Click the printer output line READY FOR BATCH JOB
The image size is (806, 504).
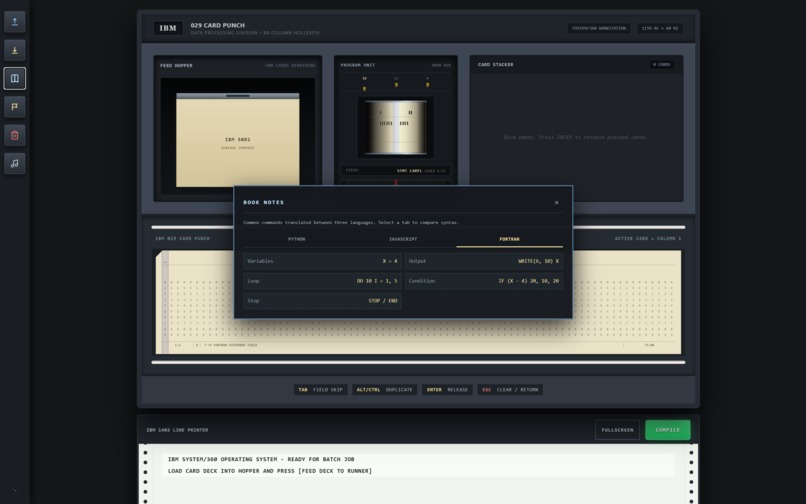click(261, 459)
